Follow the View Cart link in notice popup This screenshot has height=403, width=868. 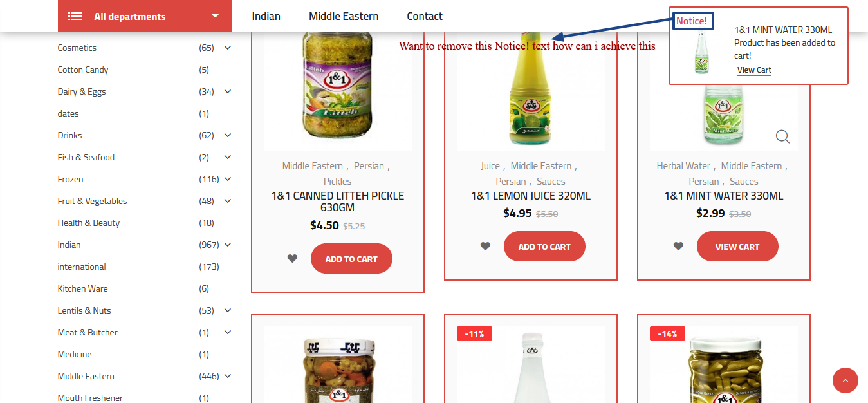click(754, 70)
